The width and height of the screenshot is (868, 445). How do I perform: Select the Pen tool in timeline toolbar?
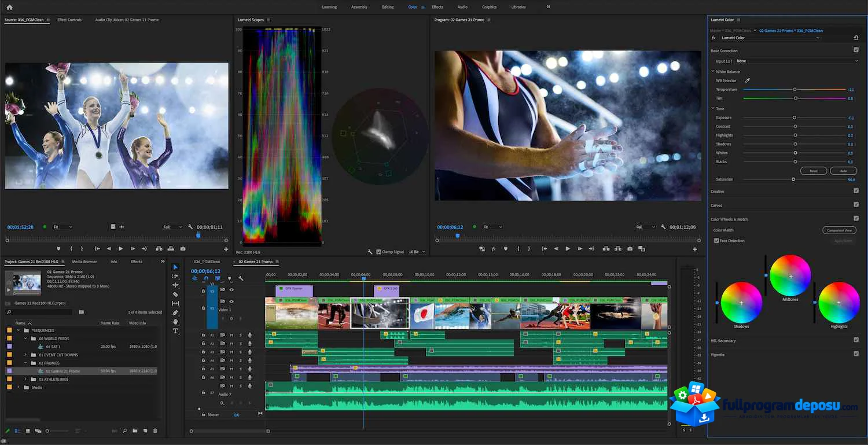175,313
